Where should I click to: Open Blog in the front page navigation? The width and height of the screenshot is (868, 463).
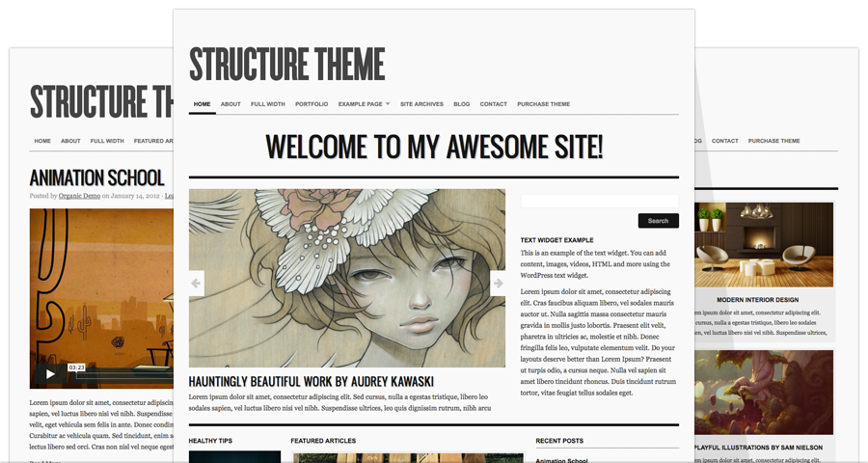461,104
